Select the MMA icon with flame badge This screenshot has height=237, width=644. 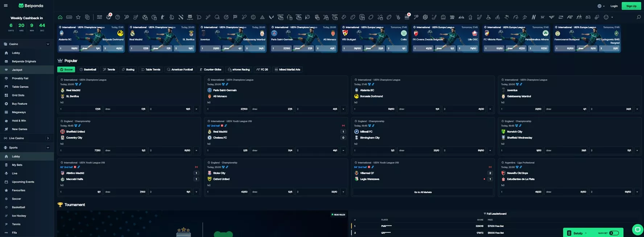click(x=407, y=17)
